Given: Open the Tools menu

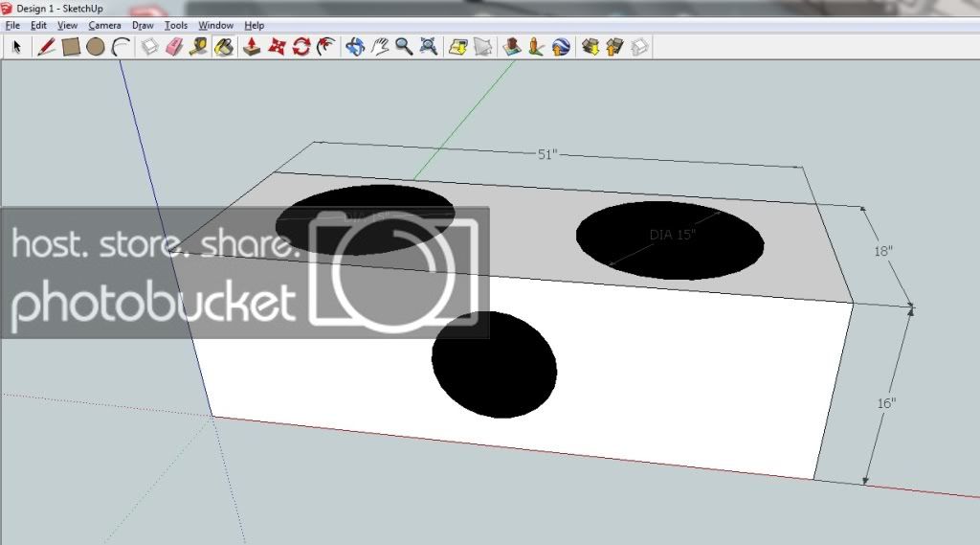Looking at the screenshot, I should tap(176, 26).
